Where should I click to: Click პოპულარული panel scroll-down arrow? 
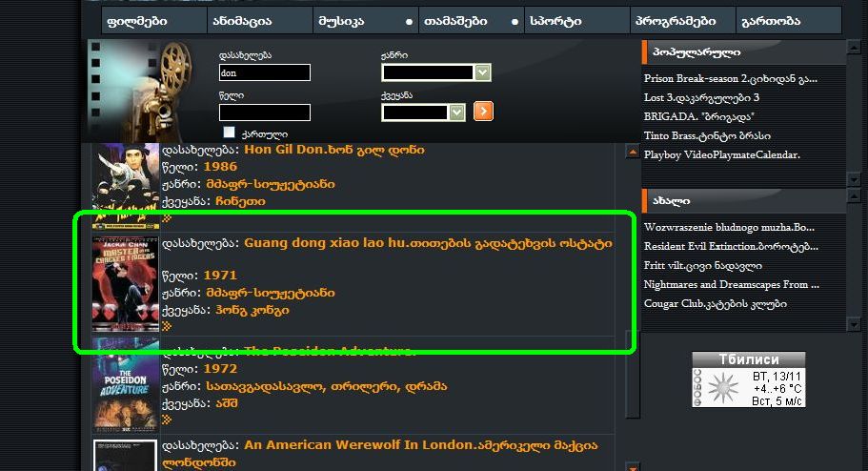[854, 180]
